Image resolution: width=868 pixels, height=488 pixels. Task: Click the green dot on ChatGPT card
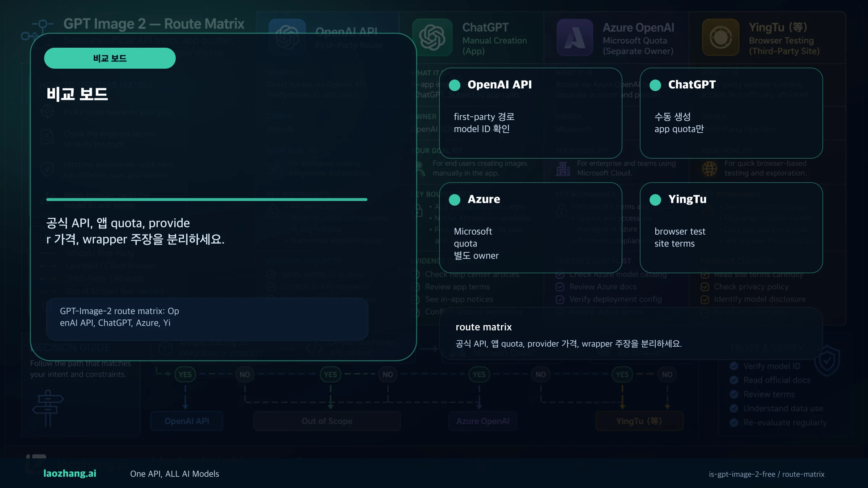click(x=655, y=85)
